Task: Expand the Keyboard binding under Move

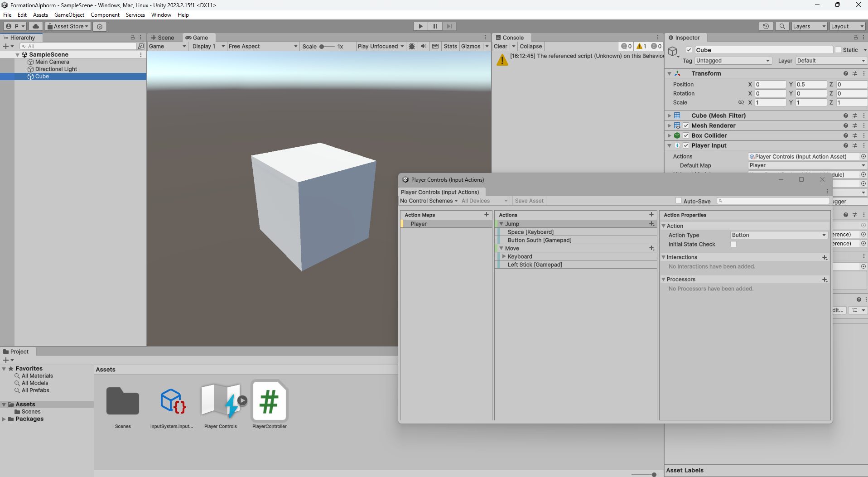Action: coord(503,256)
